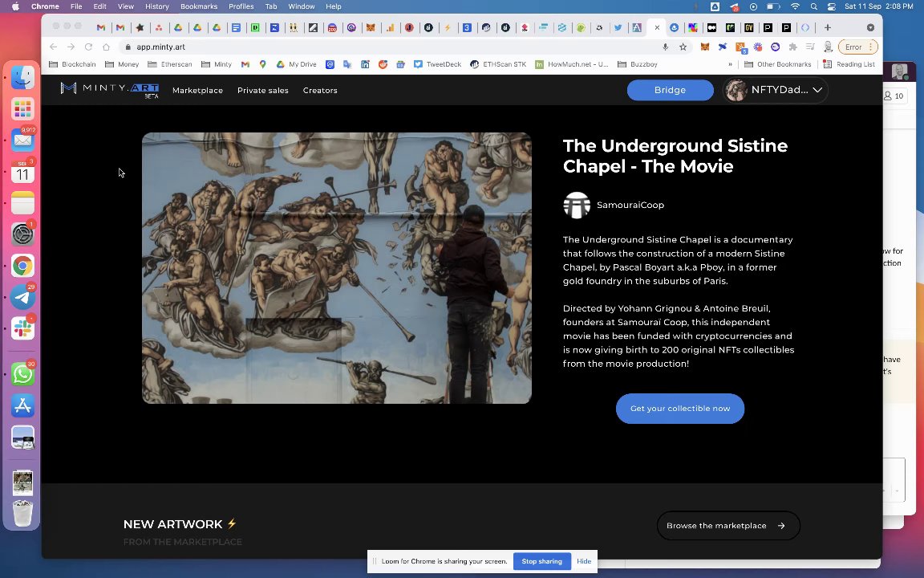
Task: Click the Bridge button
Action: point(670,90)
